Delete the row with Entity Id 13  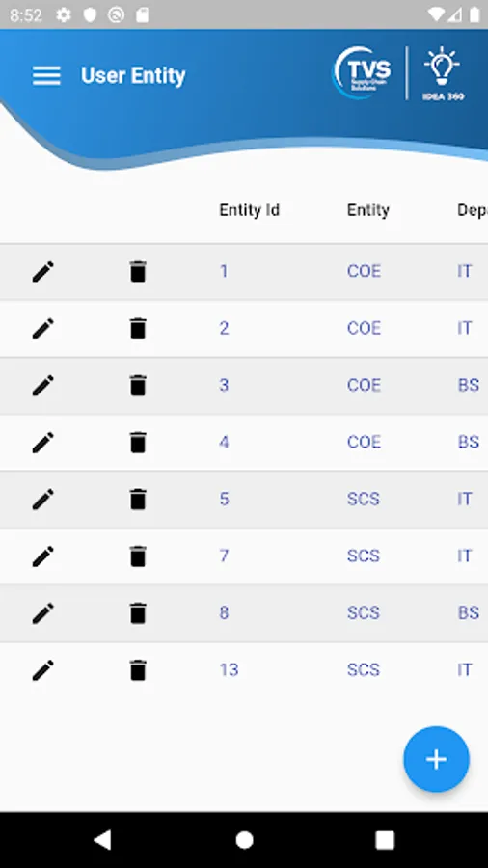pos(138,670)
